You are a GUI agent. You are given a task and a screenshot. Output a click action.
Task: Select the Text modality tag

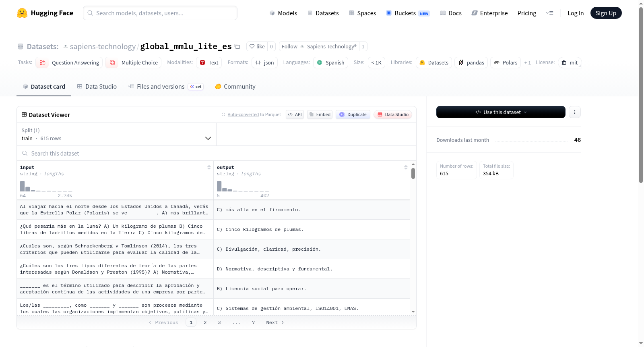coord(209,62)
